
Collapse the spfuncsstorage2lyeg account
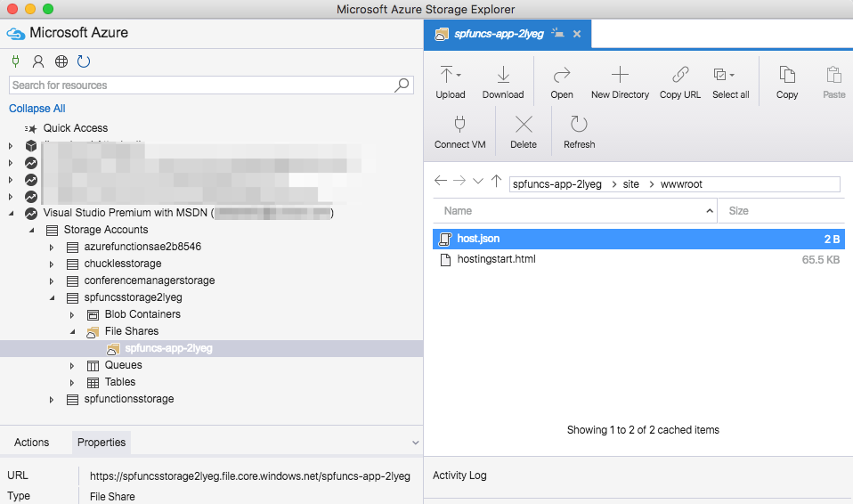click(53, 297)
